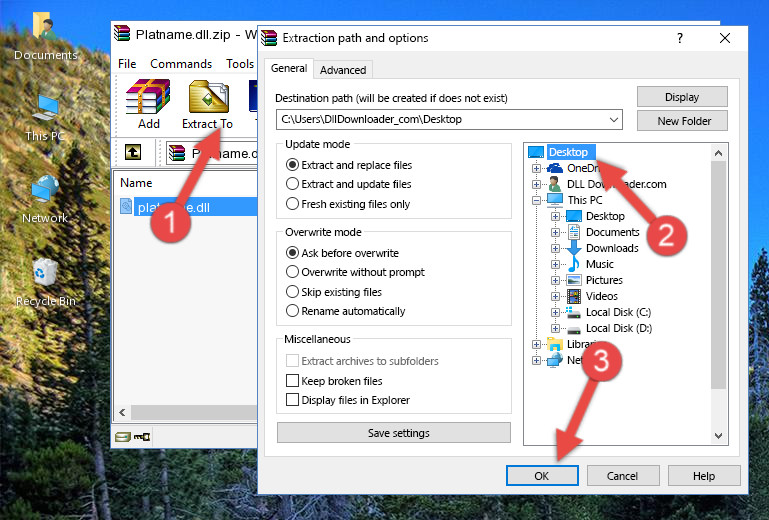769x520 pixels.
Task: Select Videos filmstrip icon in tree
Action: 574,296
